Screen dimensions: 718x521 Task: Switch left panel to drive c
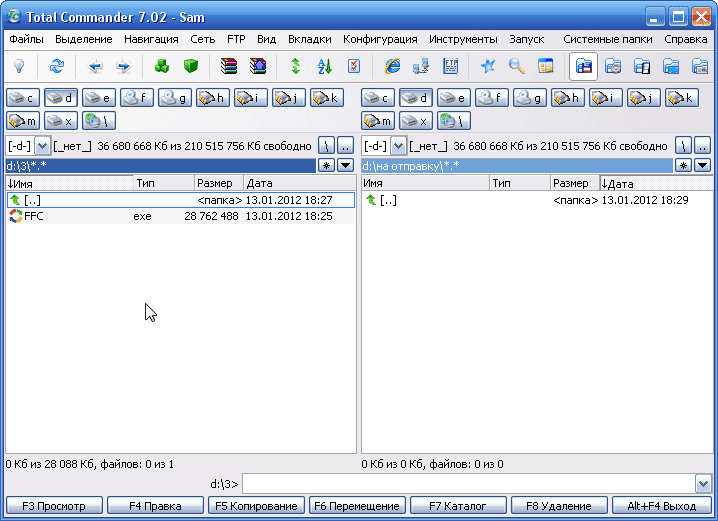[23, 98]
